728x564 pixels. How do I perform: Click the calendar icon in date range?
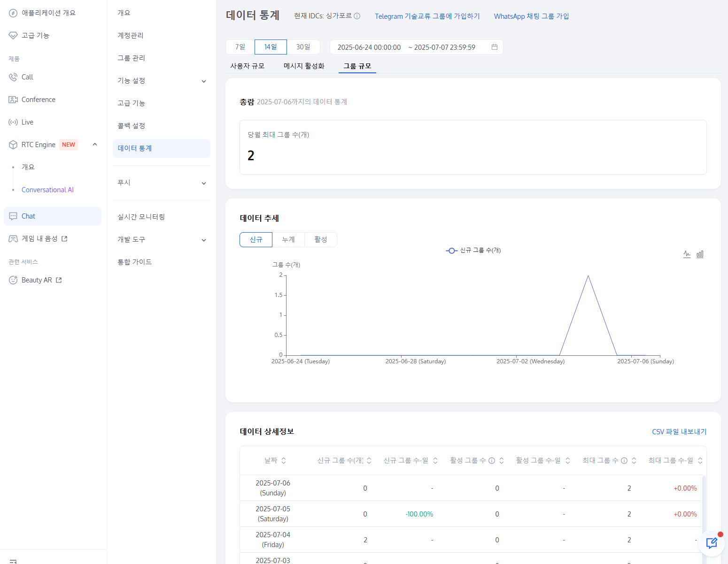tap(495, 47)
